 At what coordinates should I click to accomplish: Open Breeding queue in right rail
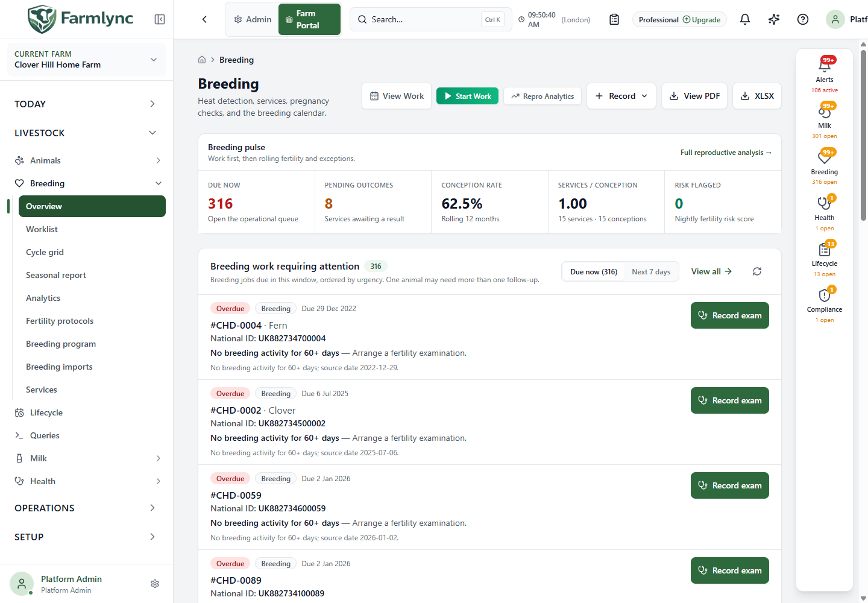click(825, 166)
